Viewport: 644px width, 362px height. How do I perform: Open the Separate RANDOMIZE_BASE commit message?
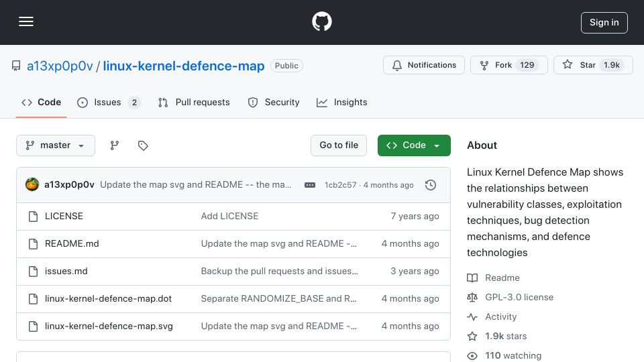278,299
